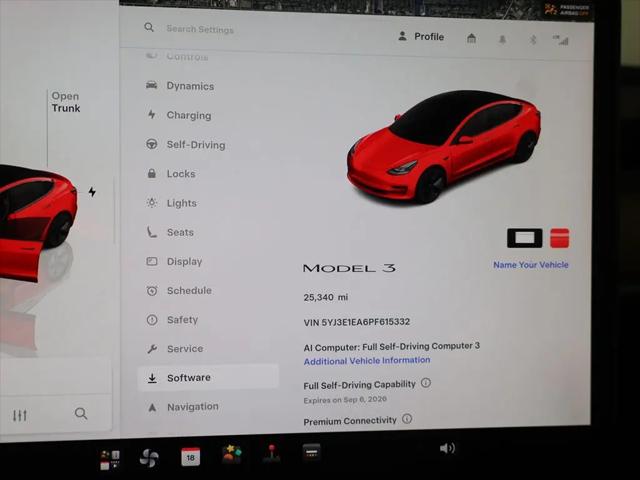Open the Profile menu

point(421,36)
